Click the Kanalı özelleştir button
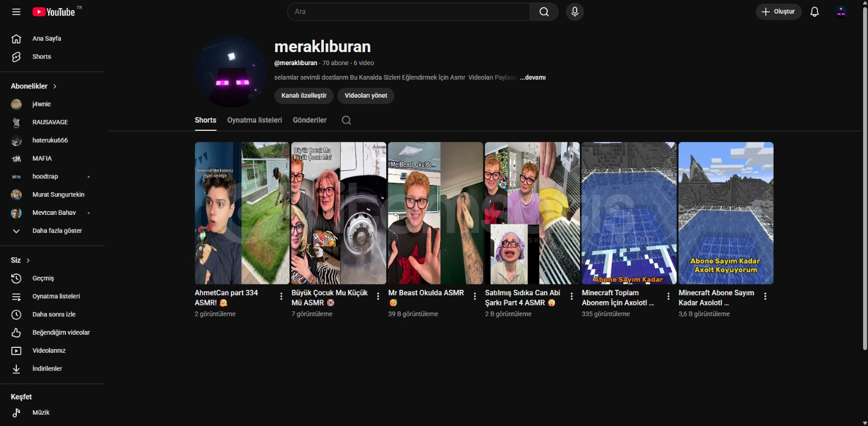868x426 pixels. 304,96
